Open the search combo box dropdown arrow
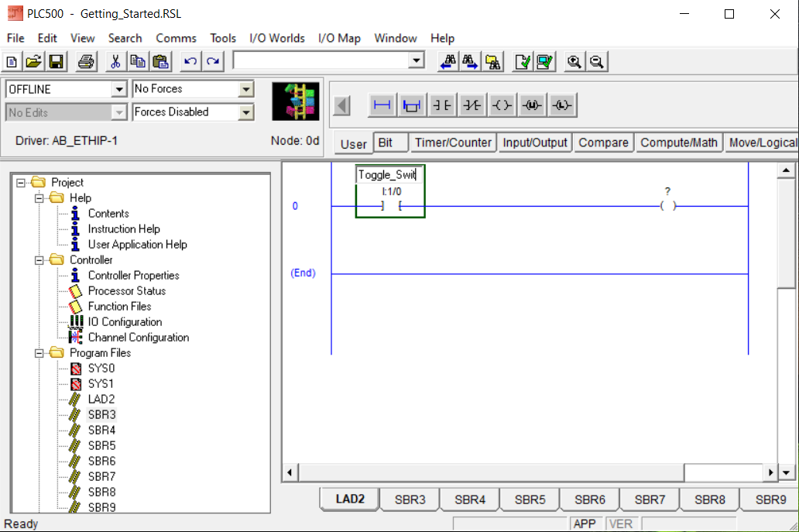The width and height of the screenshot is (799, 532). [x=417, y=60]
